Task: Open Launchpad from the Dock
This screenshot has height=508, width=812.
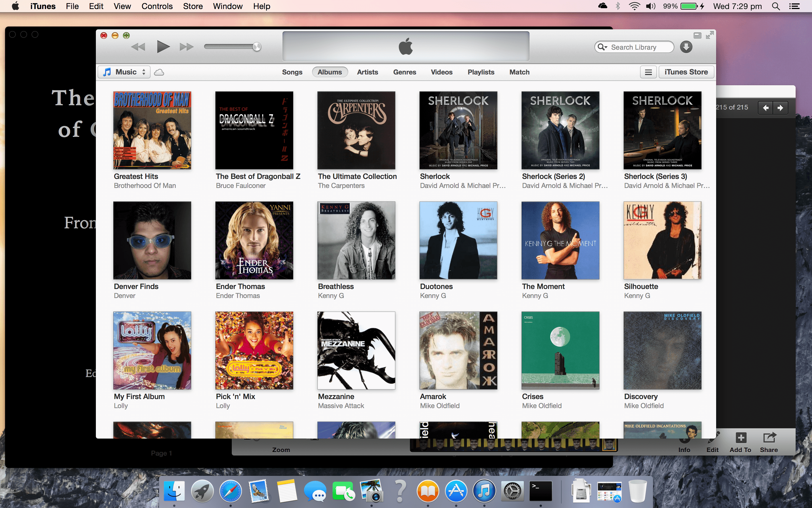Action: tap(202, 491)
